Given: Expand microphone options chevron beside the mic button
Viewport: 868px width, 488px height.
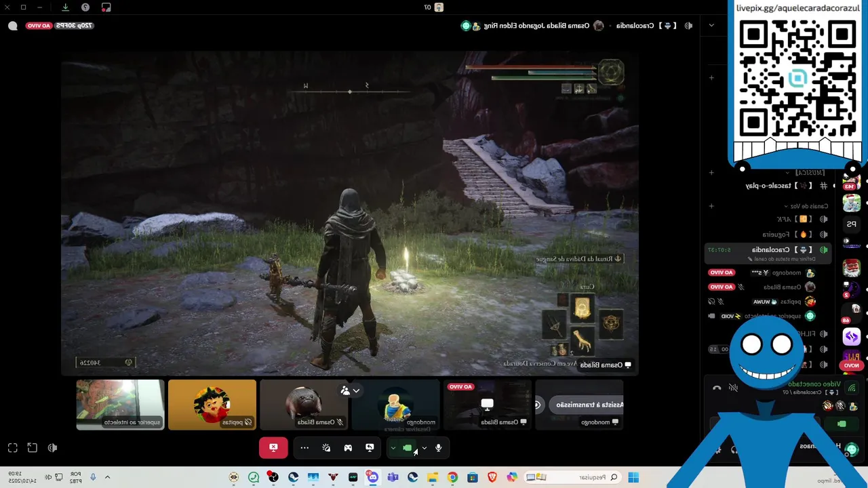Looking at the screenshot, I should (425, 447).
